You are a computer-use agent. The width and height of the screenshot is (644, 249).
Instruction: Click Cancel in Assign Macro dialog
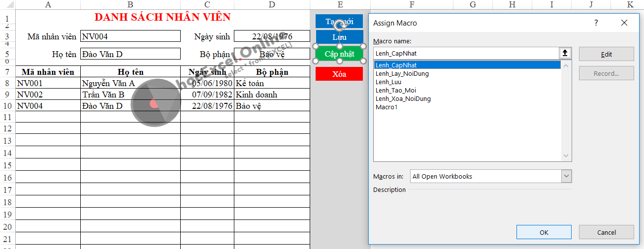606,232
